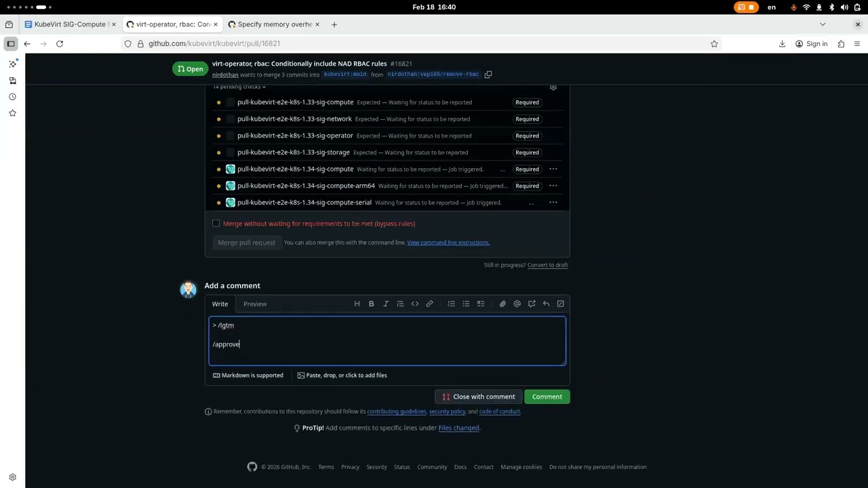Open history from the browser sidebar
The width and height of the screenshot is (868, 488).
[12, 96]
